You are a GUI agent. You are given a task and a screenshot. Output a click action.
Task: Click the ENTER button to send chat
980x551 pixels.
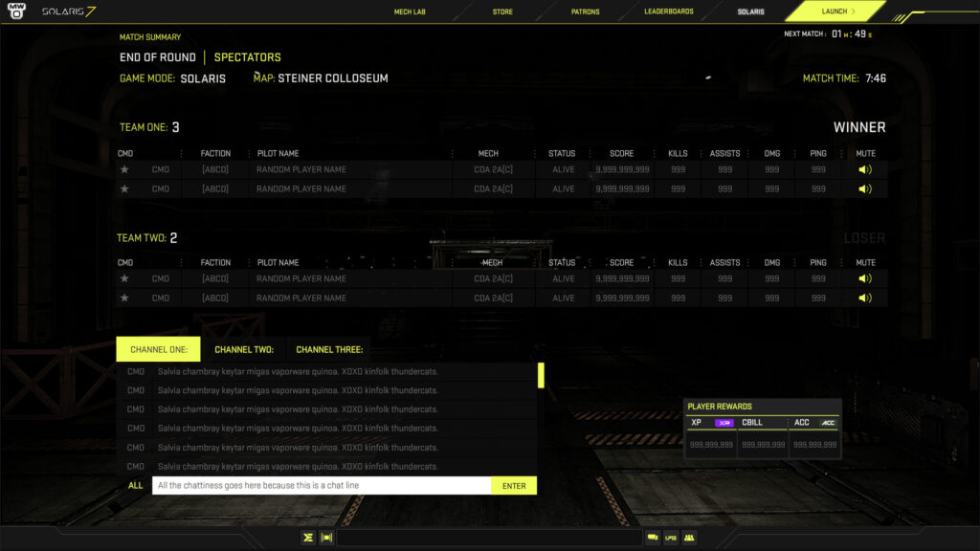coord(514,486)
